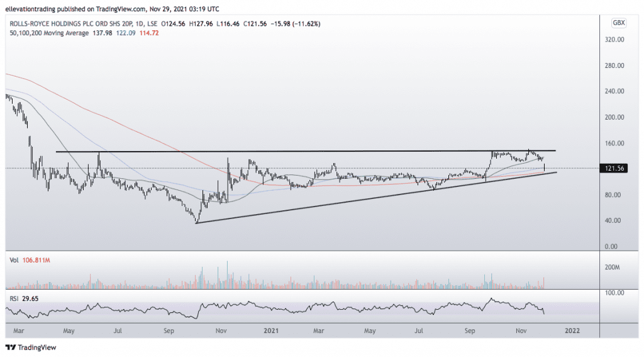The image size is (644, 357).
Task: Click the H127.96 high value
Action: (x=201, y=24)
